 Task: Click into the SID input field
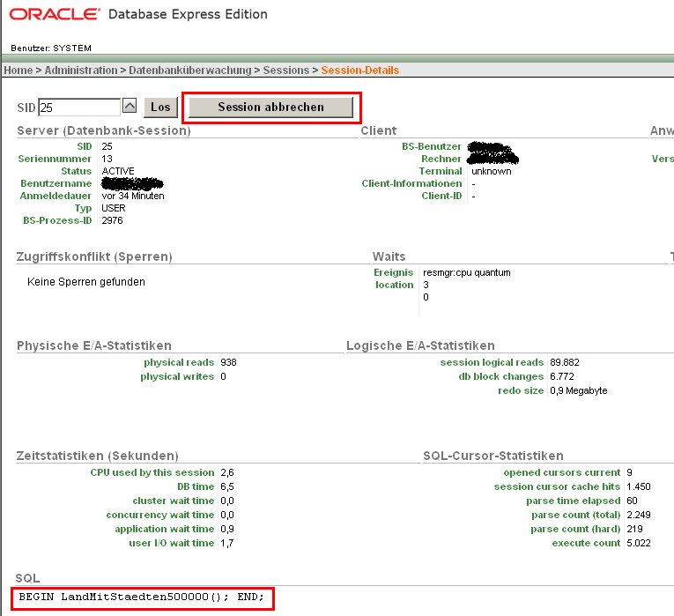click(79, 107)
